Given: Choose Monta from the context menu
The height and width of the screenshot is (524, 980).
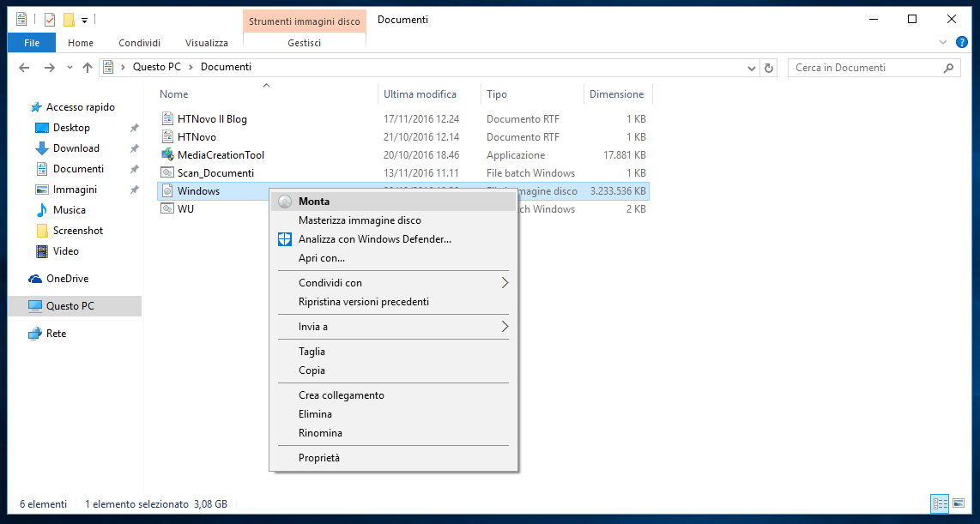Looking at the screenshot, I should pos(393,202).
